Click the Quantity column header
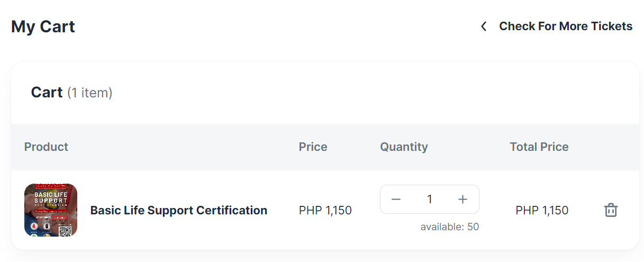This screenshot has width=644, height=262. click(x=404, y=147)
